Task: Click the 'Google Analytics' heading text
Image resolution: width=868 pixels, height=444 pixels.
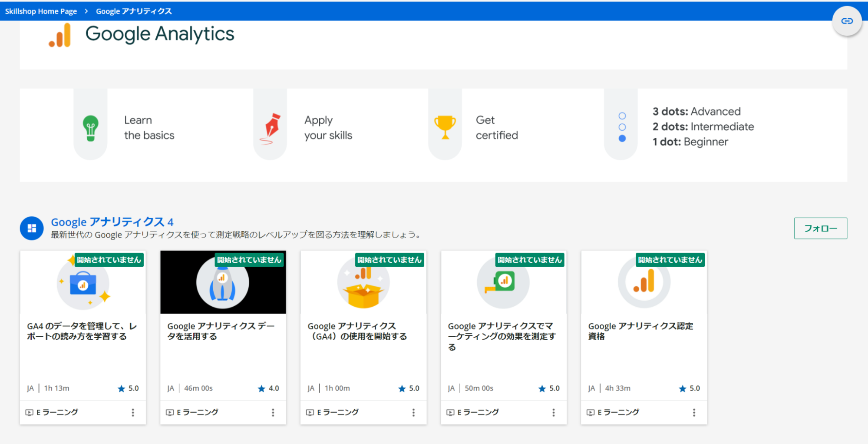Action: tap(160, 34)
